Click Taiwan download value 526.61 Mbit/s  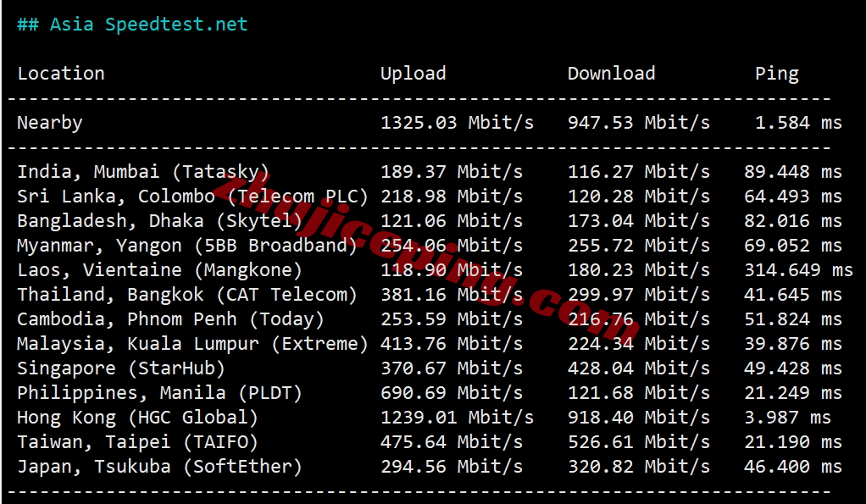[x=639, y=441]
